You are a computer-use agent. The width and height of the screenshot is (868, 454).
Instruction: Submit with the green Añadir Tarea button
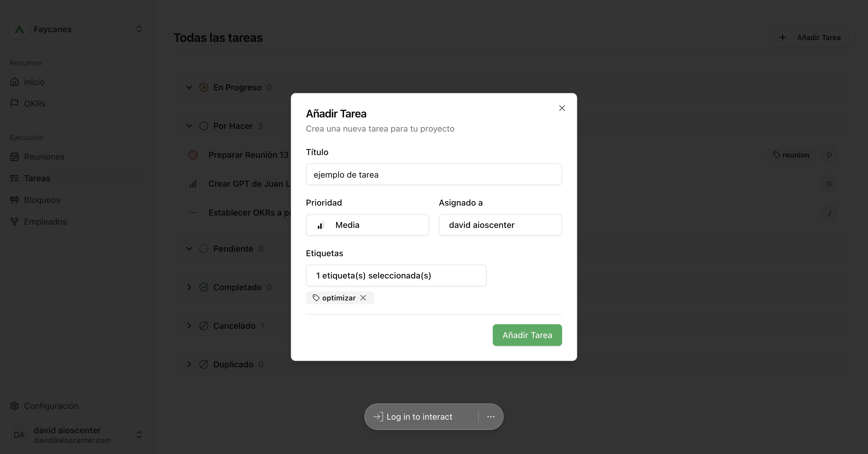click(527, 335)
